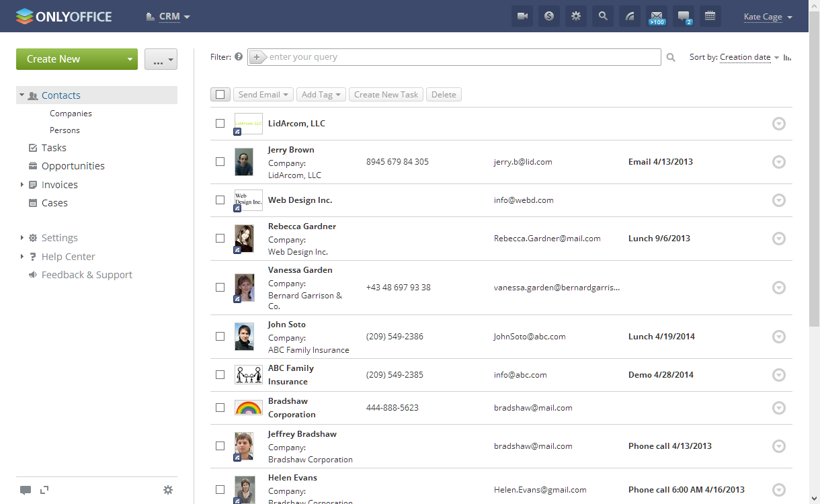The image size is (820, 504).
Task: Open Help Center in the sidebar
Action: [x=68, y=257]
